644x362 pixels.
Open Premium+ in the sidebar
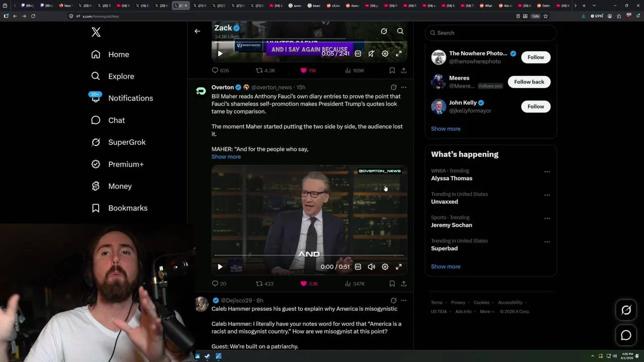coord(117,164)
